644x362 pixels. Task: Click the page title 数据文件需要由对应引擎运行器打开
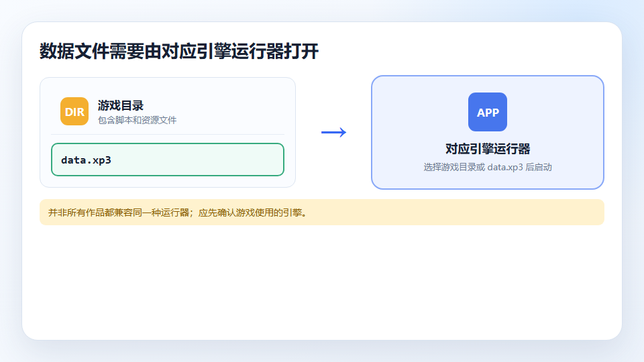click(x=178, y=52)
